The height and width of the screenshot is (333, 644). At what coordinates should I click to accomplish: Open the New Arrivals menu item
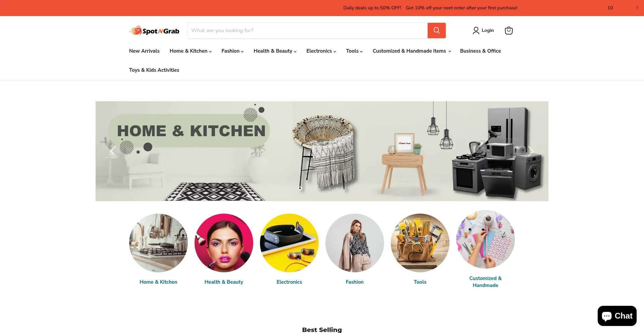[x=144, y=51]
